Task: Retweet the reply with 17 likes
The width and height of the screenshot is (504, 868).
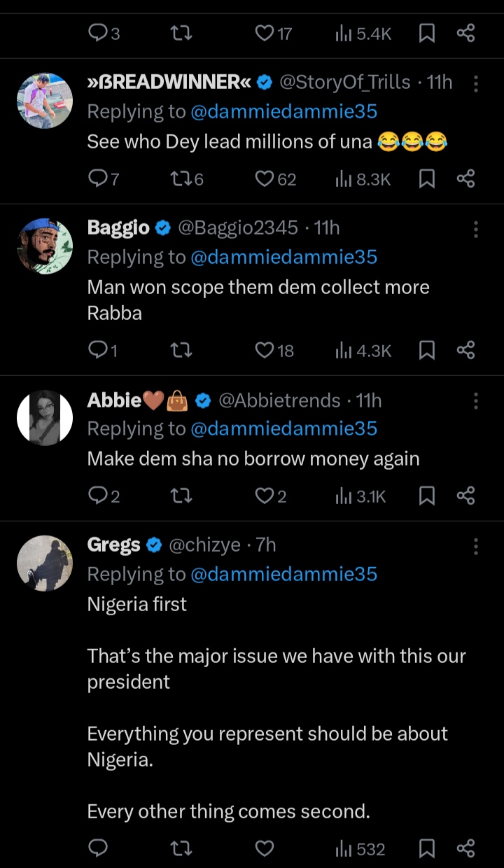Action: [181, 33]
